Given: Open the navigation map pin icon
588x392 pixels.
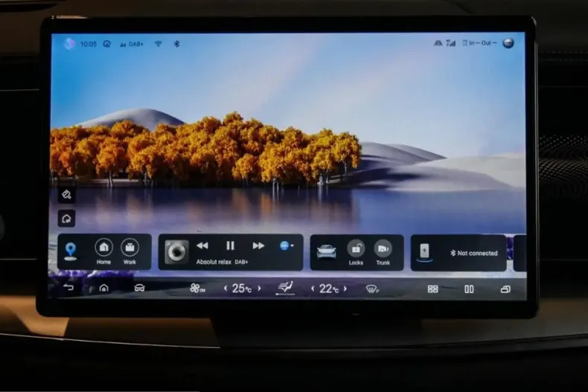Looking at the screenshot, I should coord(71,251).
